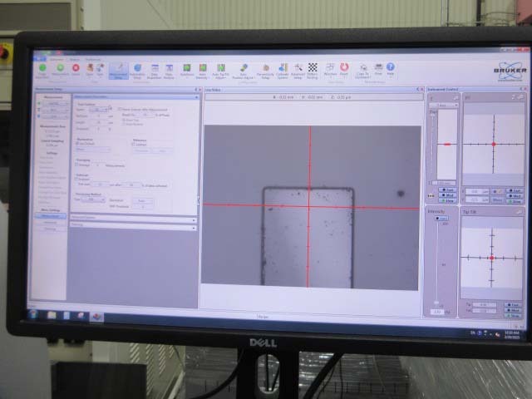Click the Intensity vertical slider

pos(437,262)
